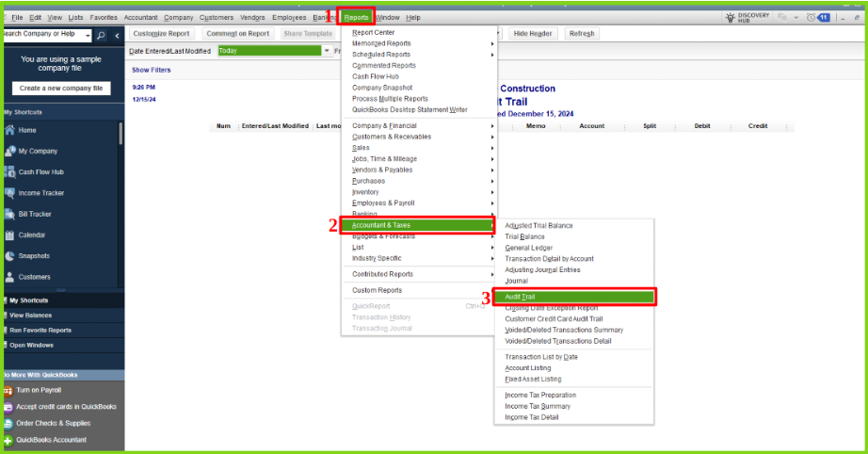Select Audit Trail in submenu
868x454 pixels.
coord(574,297)
